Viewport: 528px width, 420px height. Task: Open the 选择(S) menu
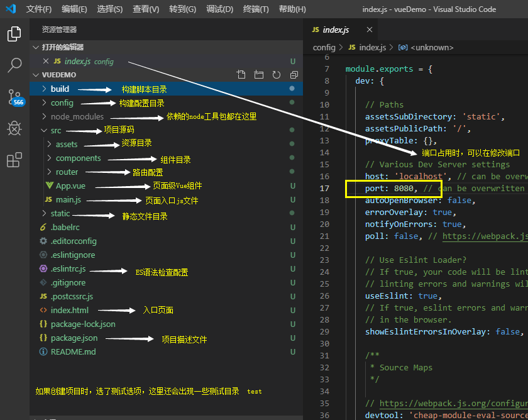(x=110, y=9)
